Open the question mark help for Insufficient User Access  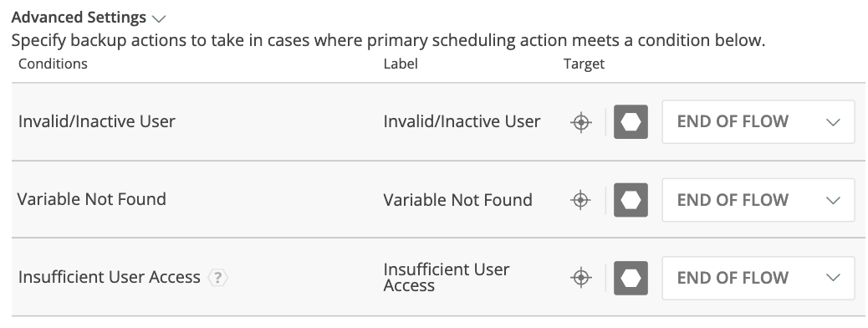218,278
